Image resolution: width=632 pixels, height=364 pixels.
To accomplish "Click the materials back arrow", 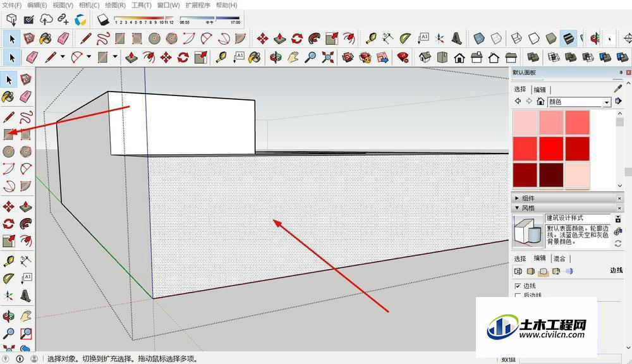I will click(518, 102).
